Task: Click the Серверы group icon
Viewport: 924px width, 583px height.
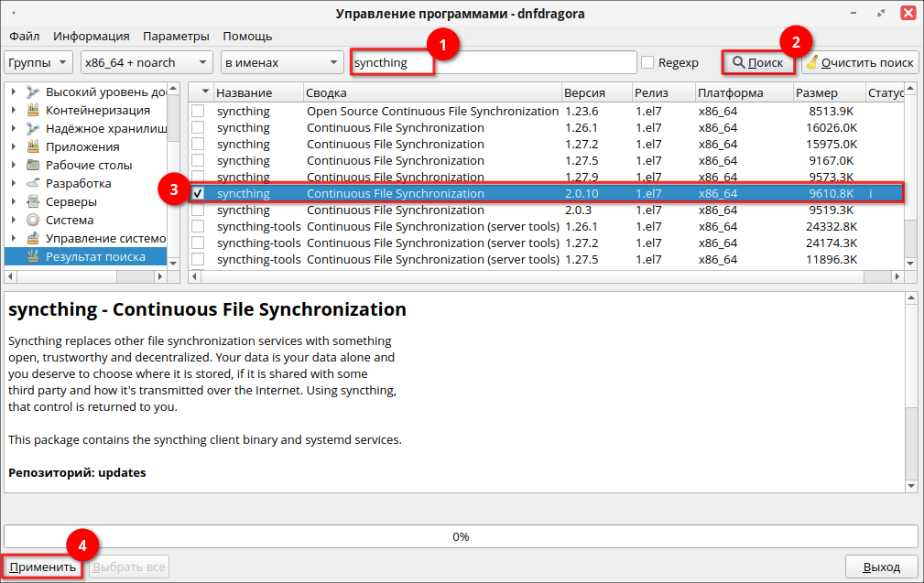Action: [34, 201]
